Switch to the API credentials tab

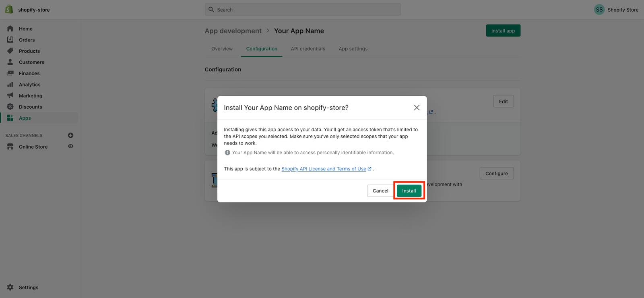tap(308, 49)
